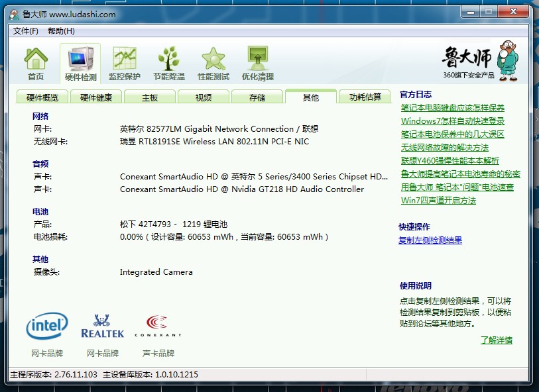Click the 声卡品牌 label under Conexant
The width and height of the screenshot is (539, 392).
[x=158, y=353]
